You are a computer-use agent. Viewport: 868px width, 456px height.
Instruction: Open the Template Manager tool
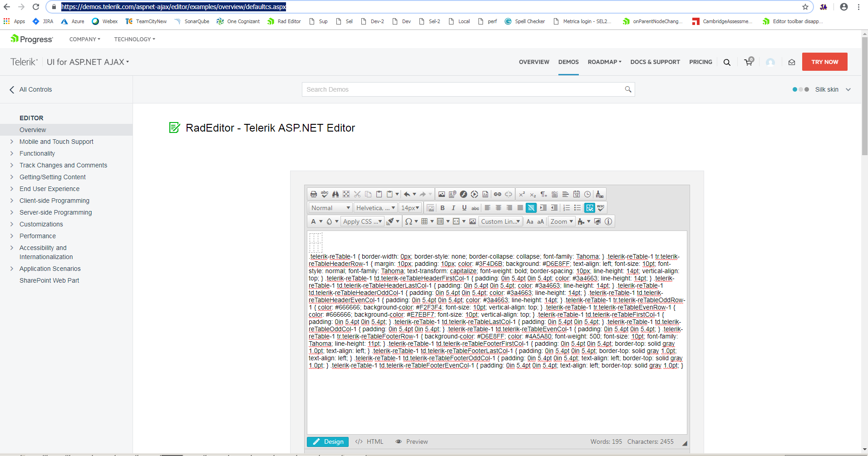(x=485, y=194)
